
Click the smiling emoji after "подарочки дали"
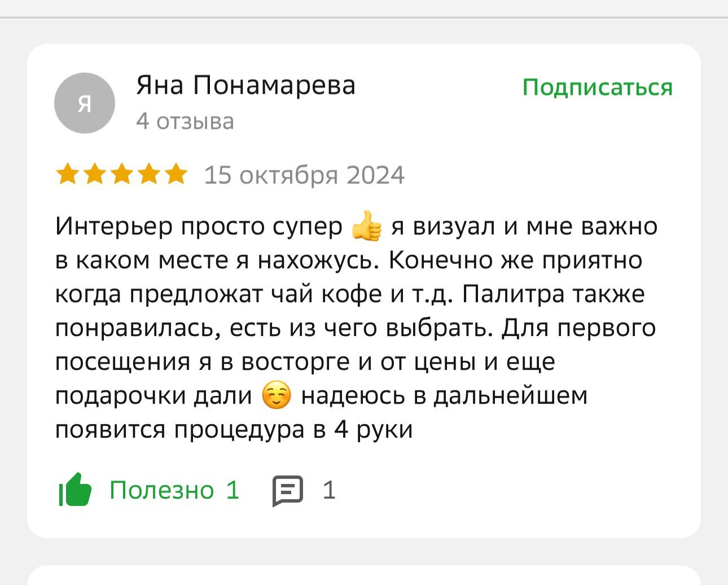click(277, 395)
